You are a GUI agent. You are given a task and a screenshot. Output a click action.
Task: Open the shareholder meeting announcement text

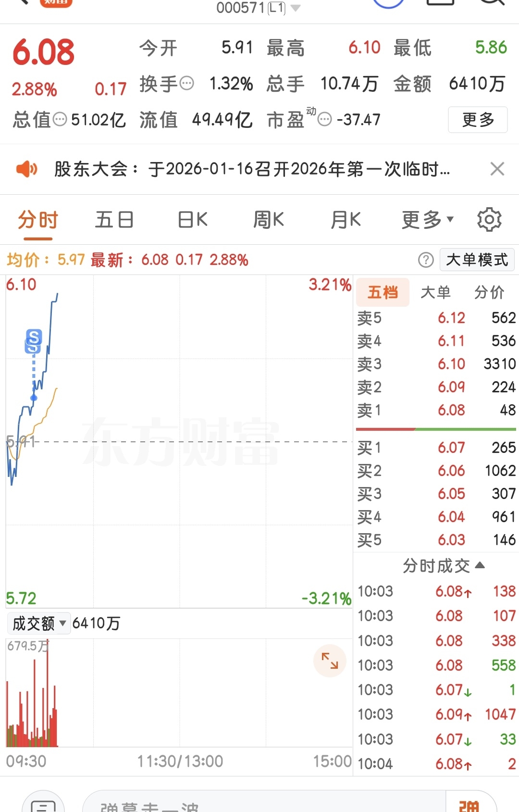pyautogui.click(x=251, y=169)
